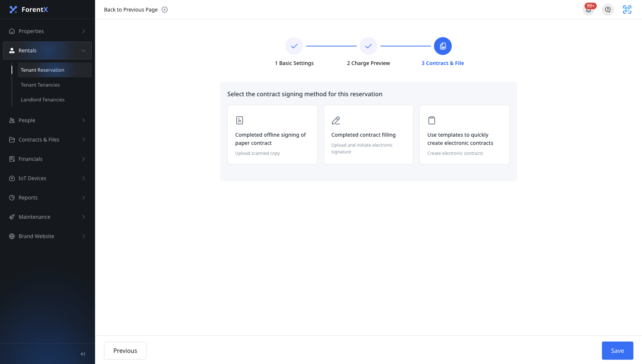Screen dimensions: 642x364
Task: Select the IoT Devices menu label
Action: pyautogui.click(x=32, y=178)
